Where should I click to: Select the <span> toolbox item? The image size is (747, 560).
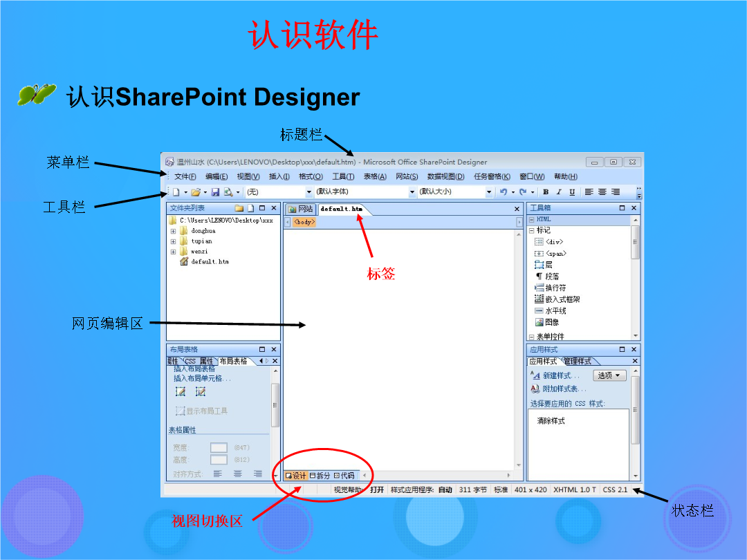pyautogui.click(x=551, y=253)
